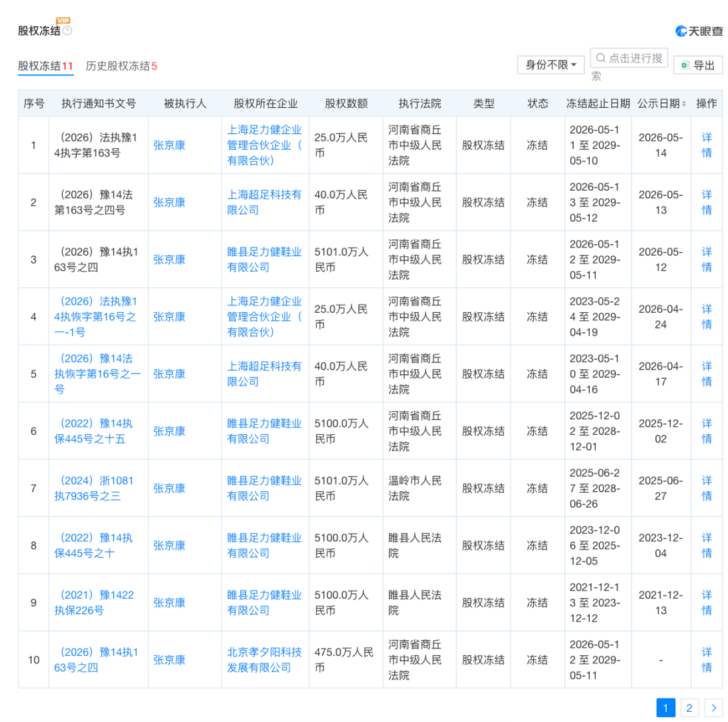Image resolution: width=728 pixels, height=722 pixels.
Task: Click the 导出 export button
Action: click(x=698, y=65)
